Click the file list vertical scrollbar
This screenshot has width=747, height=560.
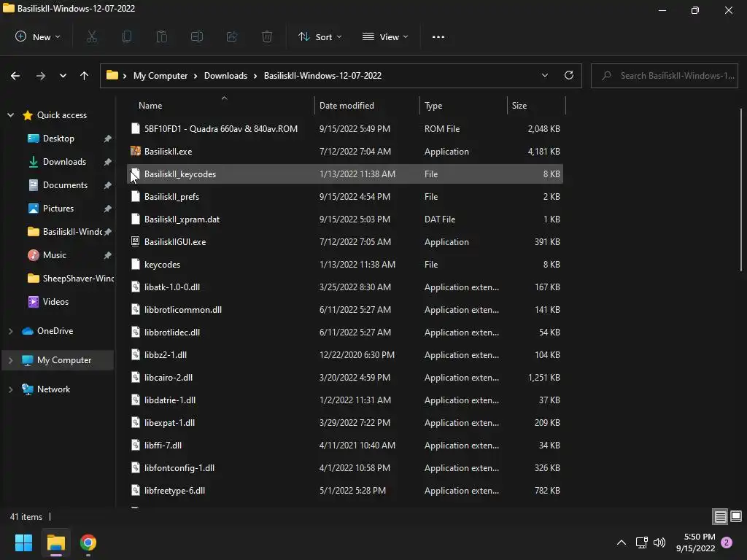pos(741,190)
